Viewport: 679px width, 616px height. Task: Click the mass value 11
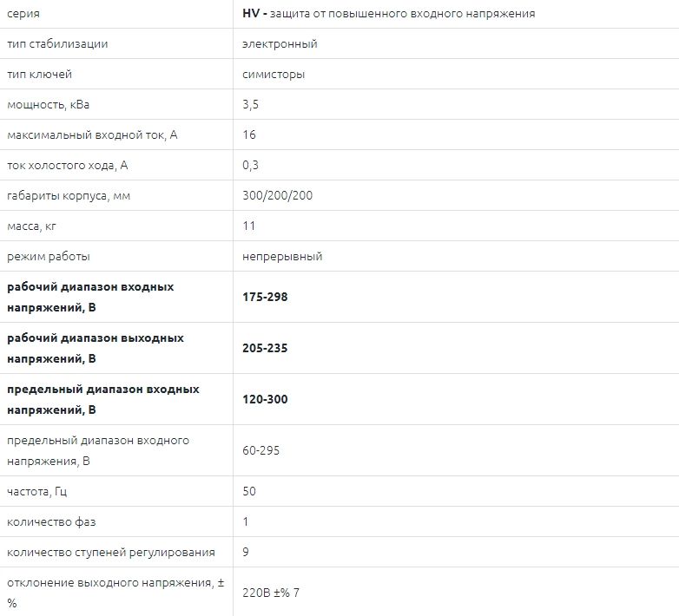click(248, 226)
